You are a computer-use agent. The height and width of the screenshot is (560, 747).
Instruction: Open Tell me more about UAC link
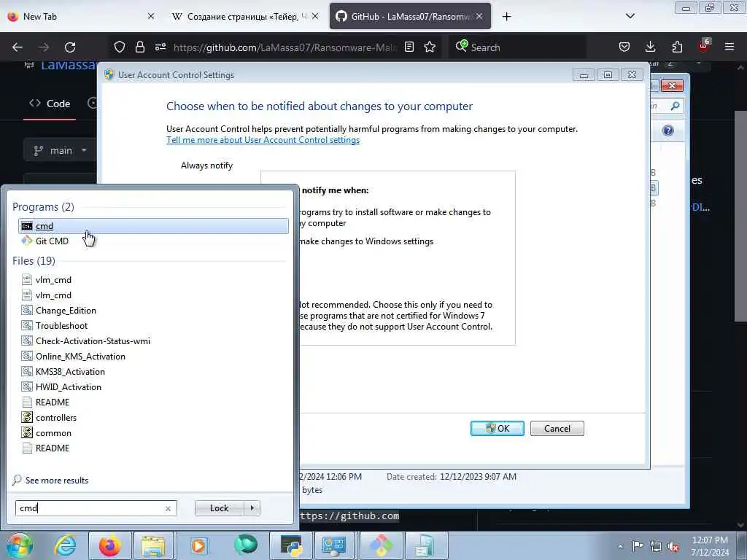(x=263, y=140)
